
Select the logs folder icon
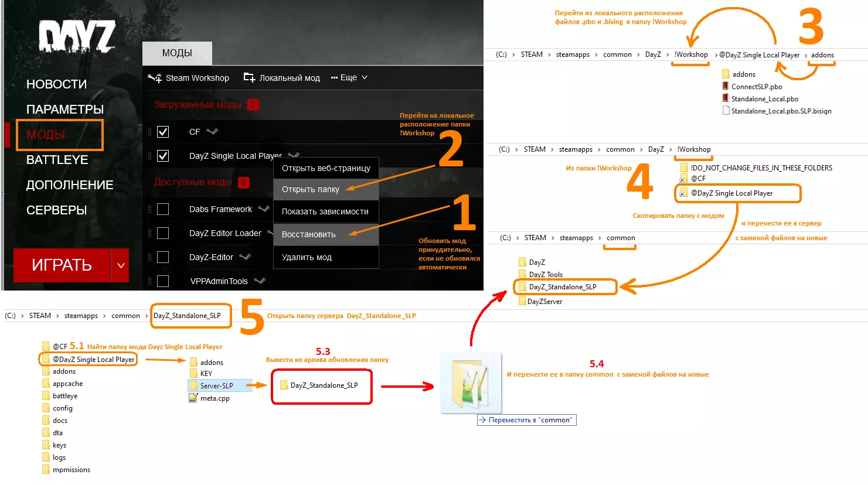(46, 457)
